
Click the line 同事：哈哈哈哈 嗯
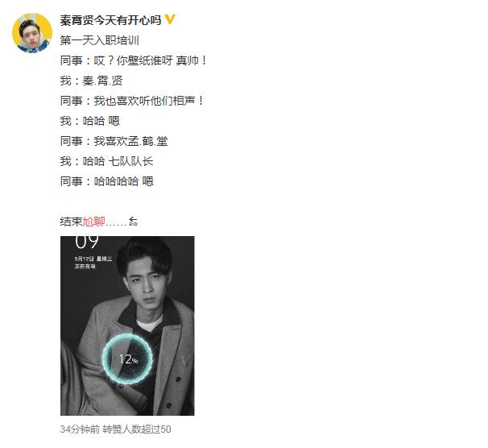[107, 181]
